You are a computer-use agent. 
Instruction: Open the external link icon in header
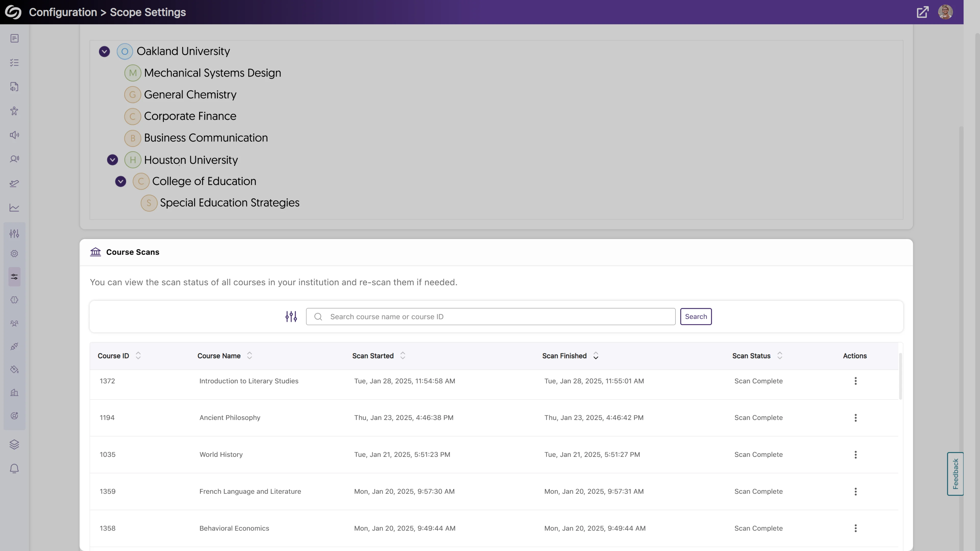point(922,12)
